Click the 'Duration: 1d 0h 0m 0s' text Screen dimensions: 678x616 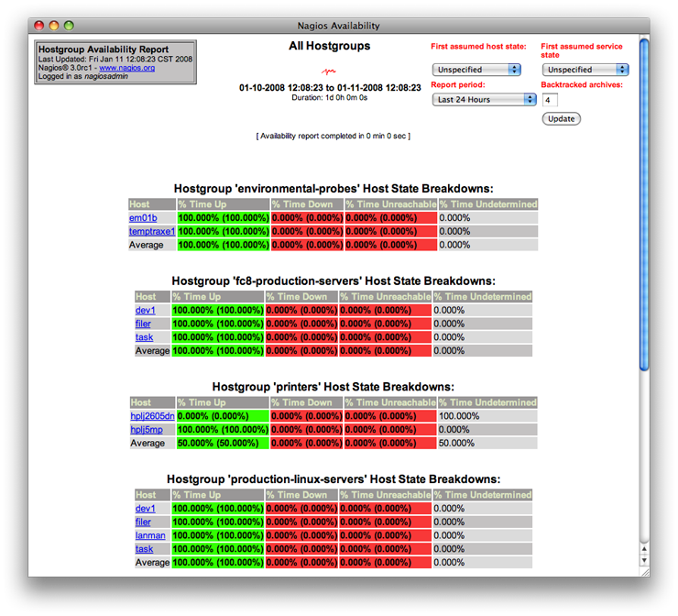click(x=330, y=98)
